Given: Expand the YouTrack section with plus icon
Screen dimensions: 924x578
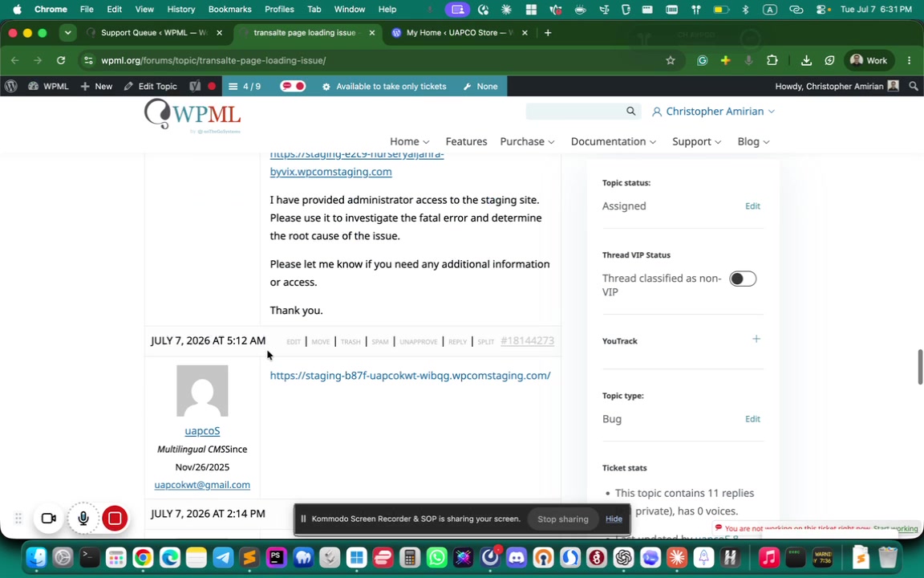Looking at the screenshot, I should pos(756,339).
